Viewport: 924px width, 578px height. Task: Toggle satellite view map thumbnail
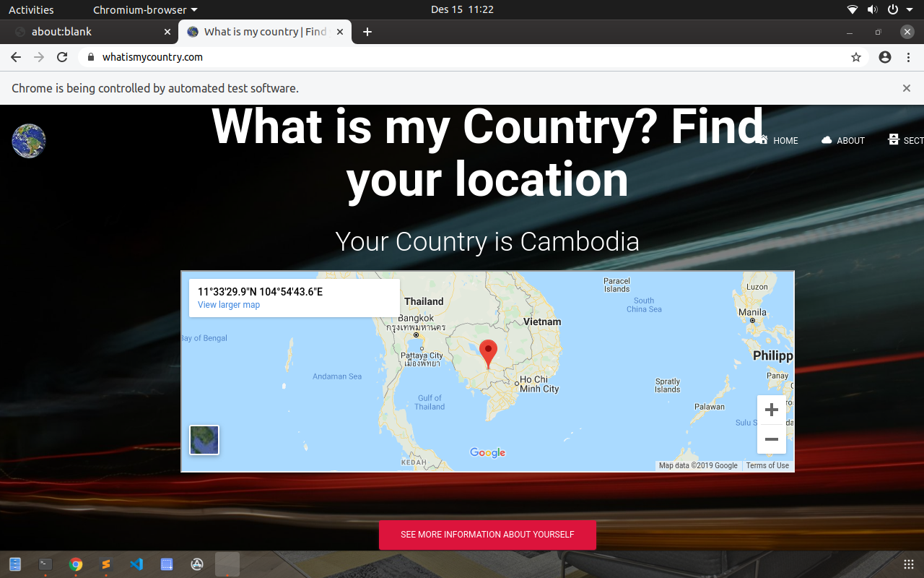click(x=204, y=440)
